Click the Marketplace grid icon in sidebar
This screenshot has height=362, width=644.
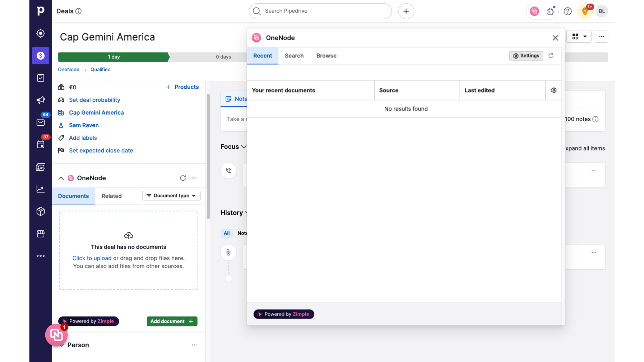point(40,233)
